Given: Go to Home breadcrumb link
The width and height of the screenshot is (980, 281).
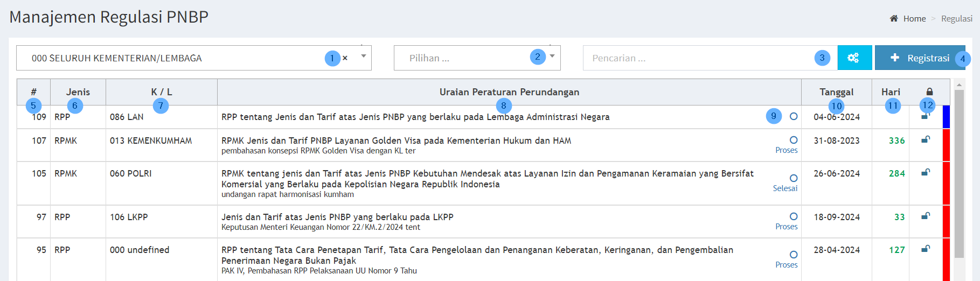Looking at the screenshot, I should pos(914,19).
